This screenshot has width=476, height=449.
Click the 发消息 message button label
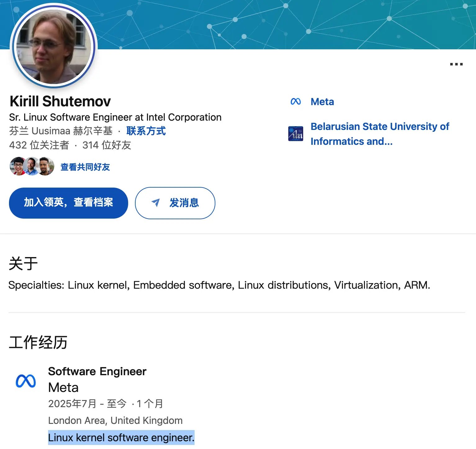[184, 203]
